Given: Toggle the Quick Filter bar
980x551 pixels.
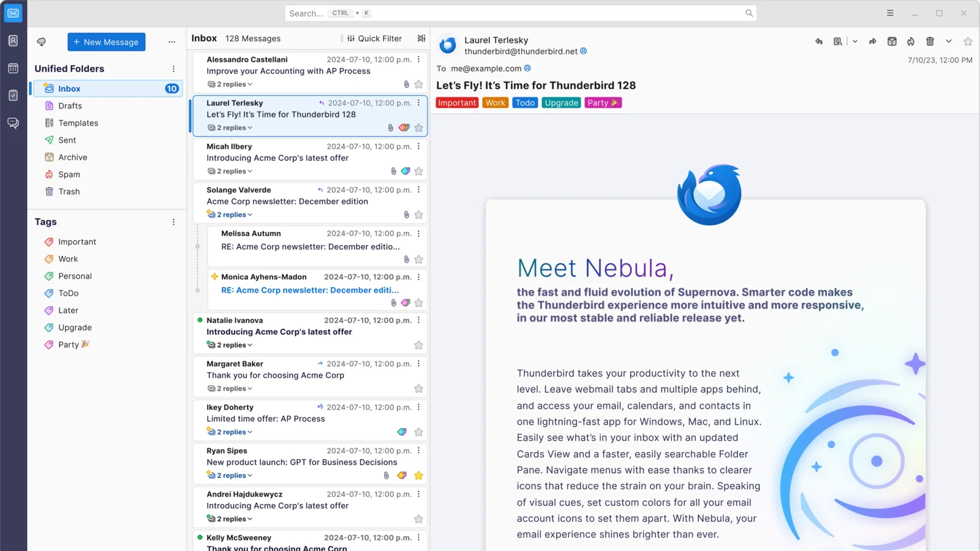Looking at the screenshot, I should point(374,38).
